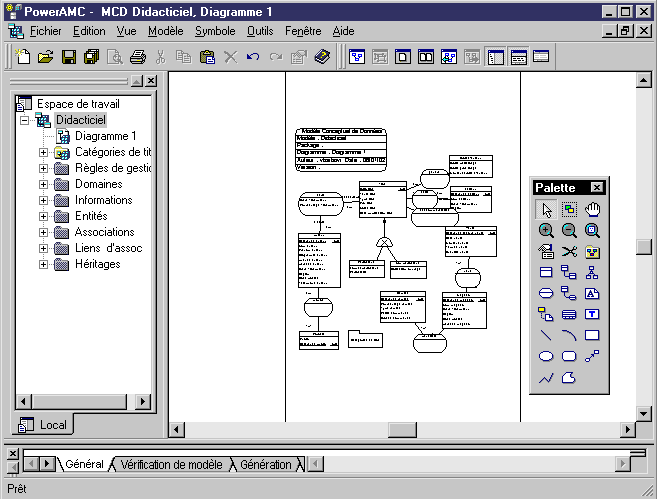Select the Pointer tool in the Palette
The image size is (657, 499).
coord(546,210)
